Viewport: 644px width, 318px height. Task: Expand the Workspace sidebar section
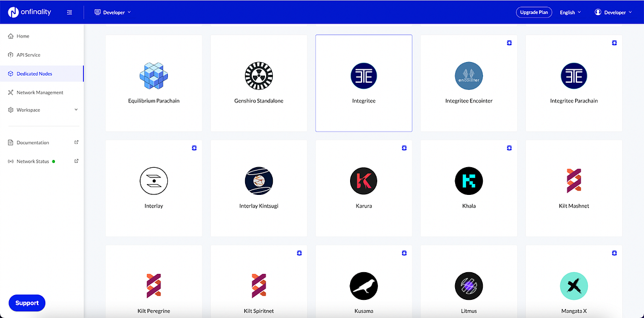pyautogui.click(x=42, y=110)
